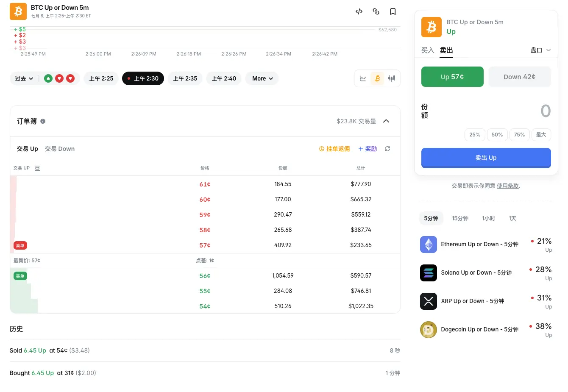
Task: Toggle the order book spread layout icon
Action: (37, 168)
